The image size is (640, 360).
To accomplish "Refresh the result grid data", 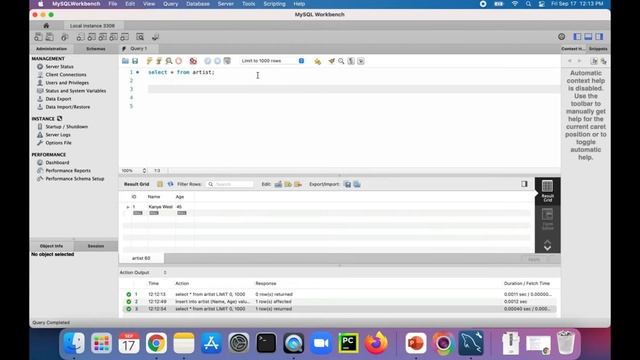I will click(170, 184).
